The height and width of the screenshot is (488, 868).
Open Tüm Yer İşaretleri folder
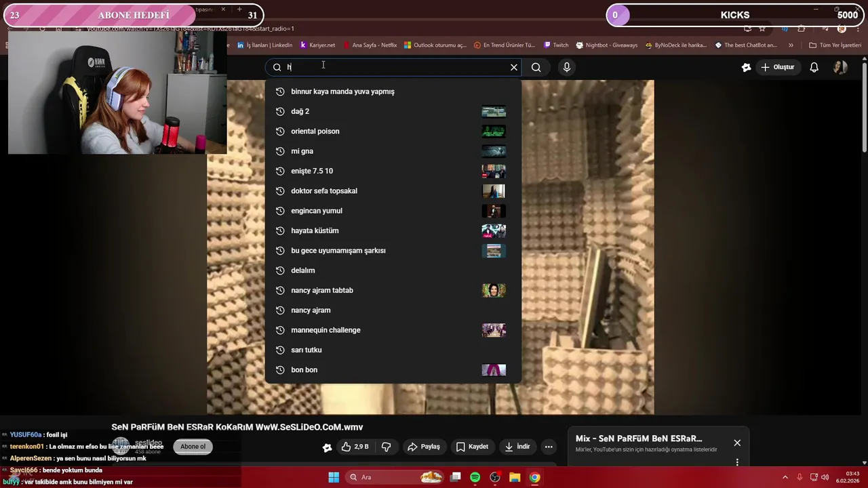[834, 45]
